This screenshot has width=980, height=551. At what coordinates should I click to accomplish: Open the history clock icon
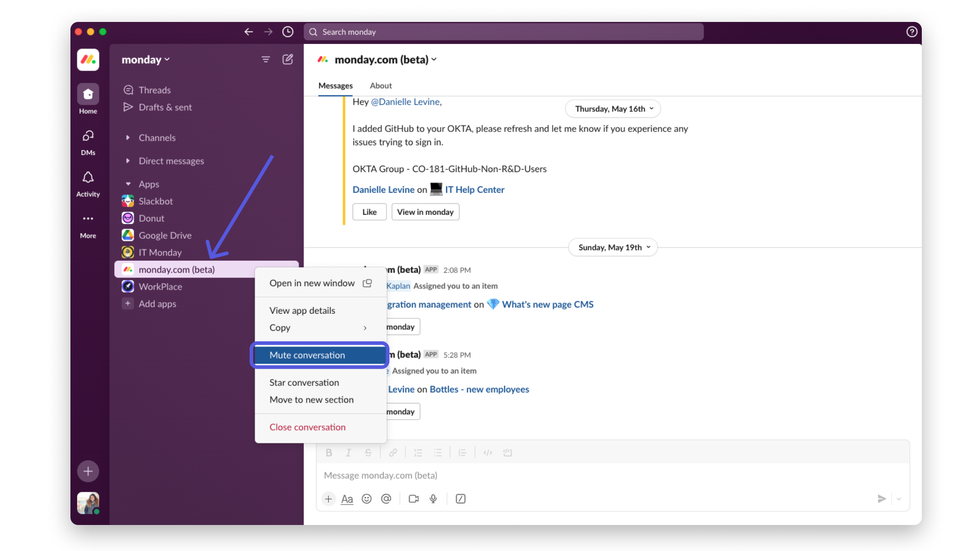(288, 32)
